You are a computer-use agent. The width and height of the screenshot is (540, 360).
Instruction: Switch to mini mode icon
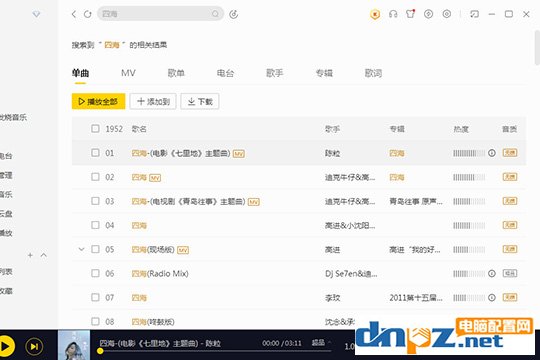[x=474, y=14]
